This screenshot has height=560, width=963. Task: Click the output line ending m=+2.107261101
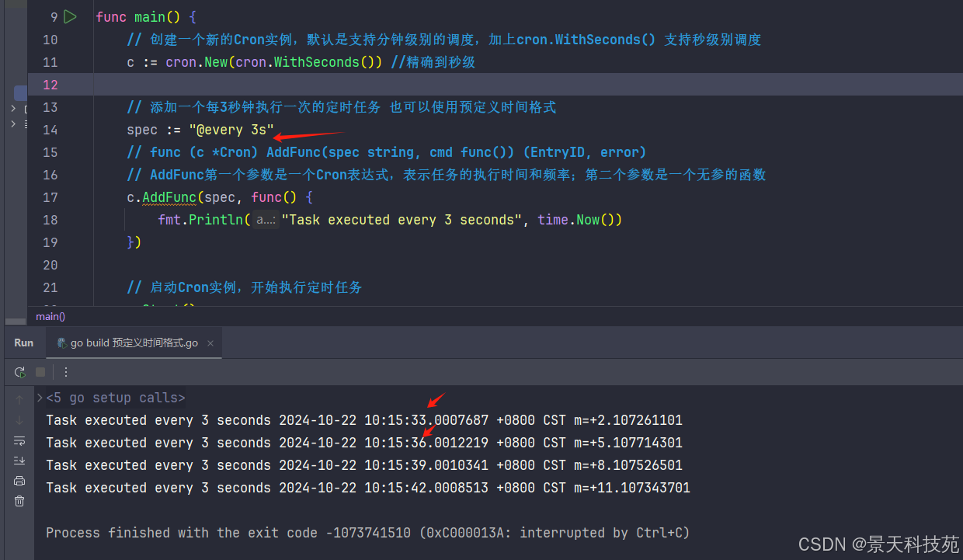tap(364, 420)
